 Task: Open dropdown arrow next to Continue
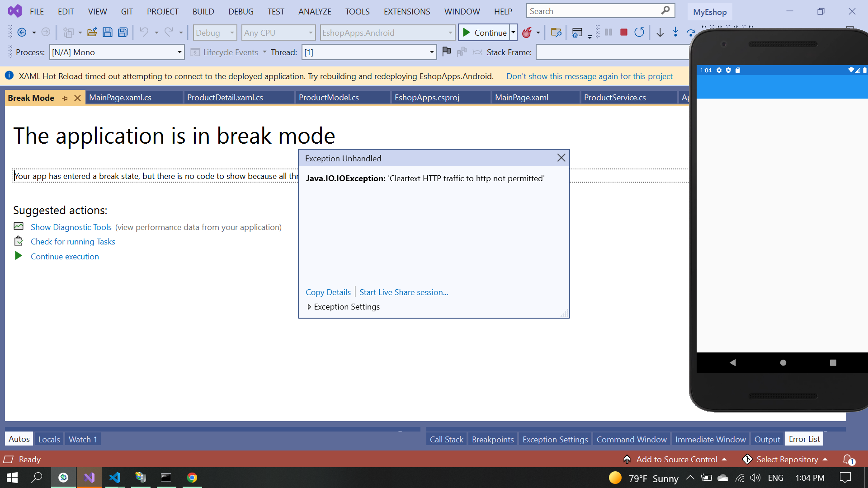coord(513,33)
